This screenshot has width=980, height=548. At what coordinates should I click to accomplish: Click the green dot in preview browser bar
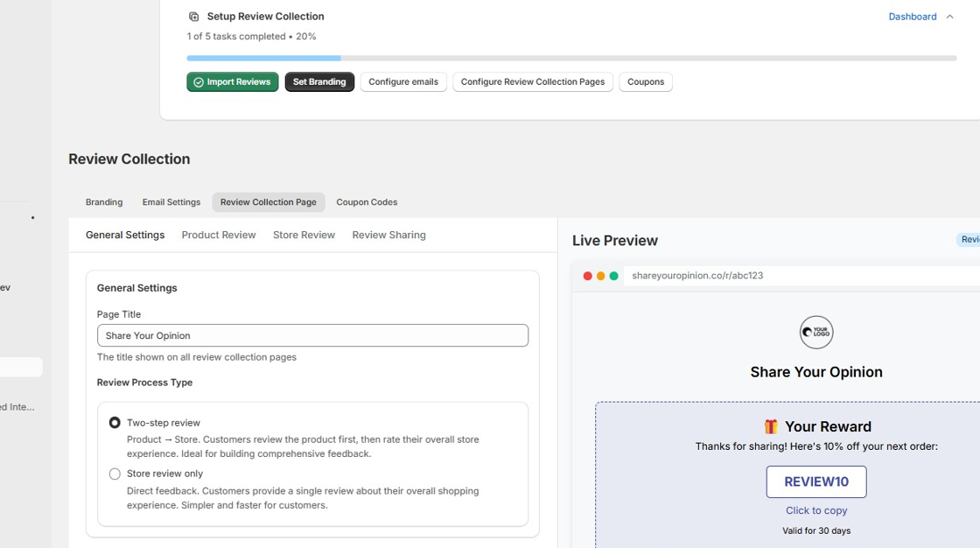point(612,275)
